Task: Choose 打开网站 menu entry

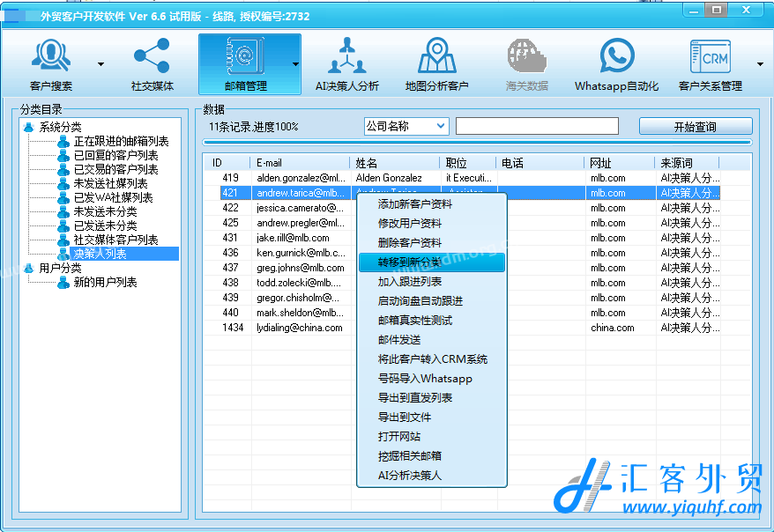Action: click(432, 436)
